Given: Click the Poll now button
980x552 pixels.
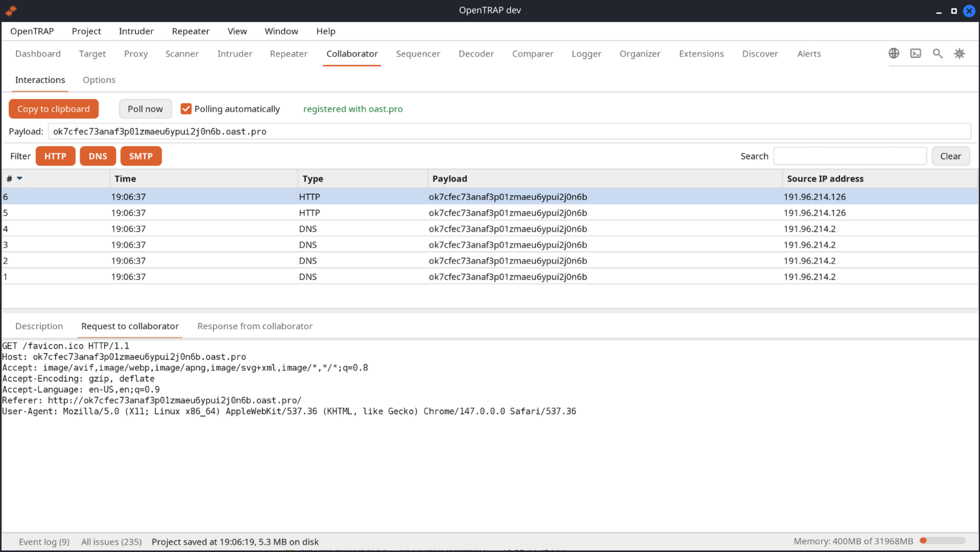Looking at the screenshot, I should [146, 109].
